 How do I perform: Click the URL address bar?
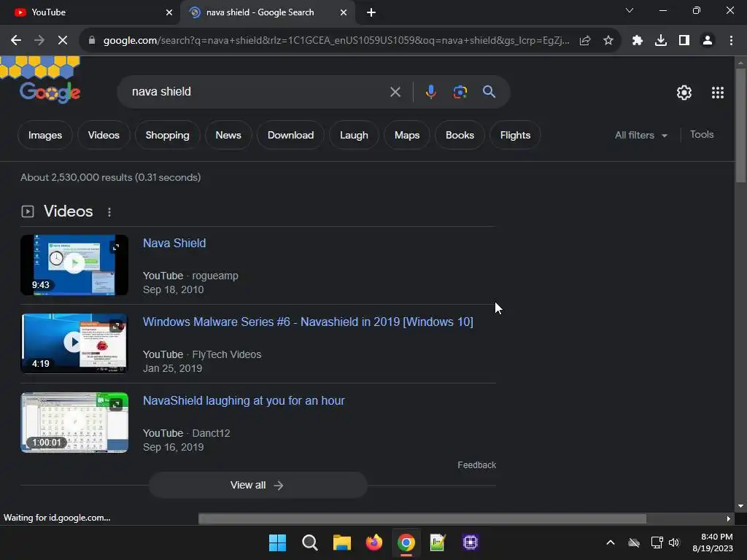click(x=336, y=41)
